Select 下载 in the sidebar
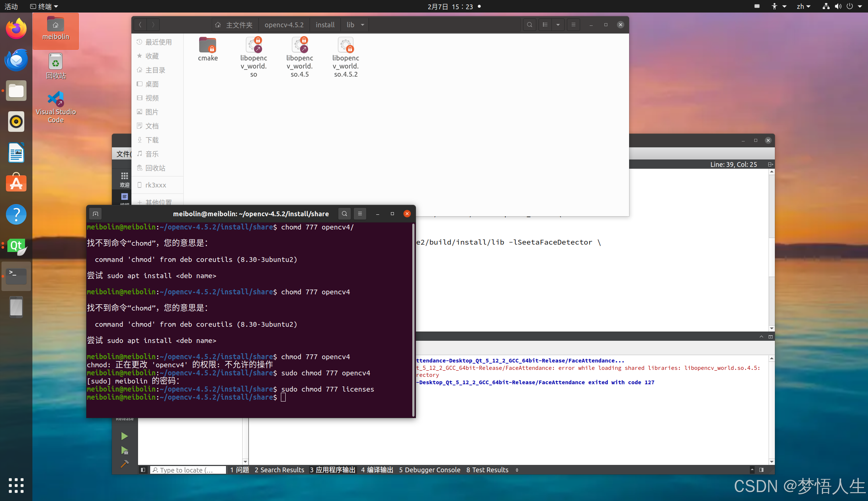This screenshot has width=868, height=501. click(152, 140)
